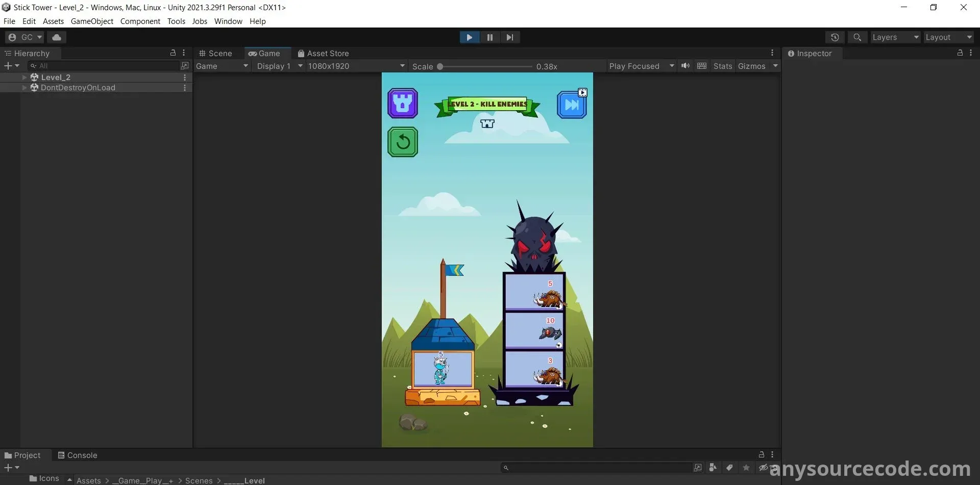
Task: Click the blue skip level button
Action: pos(571,105)
